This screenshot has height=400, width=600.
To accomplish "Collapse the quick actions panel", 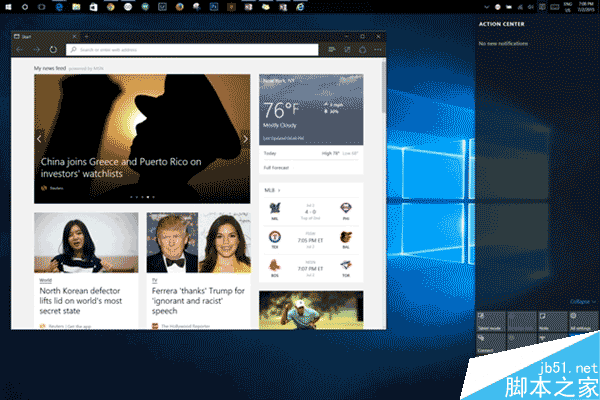I will tap(582, 302).
